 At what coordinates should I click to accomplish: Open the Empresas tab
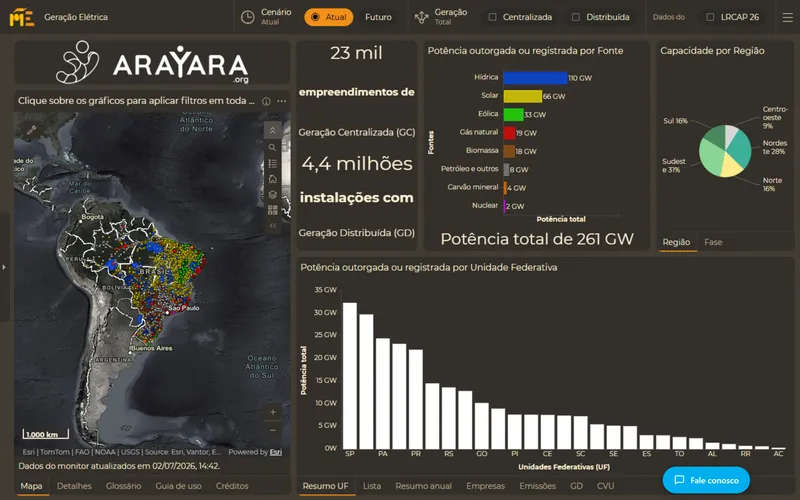[x=485, y=486]
